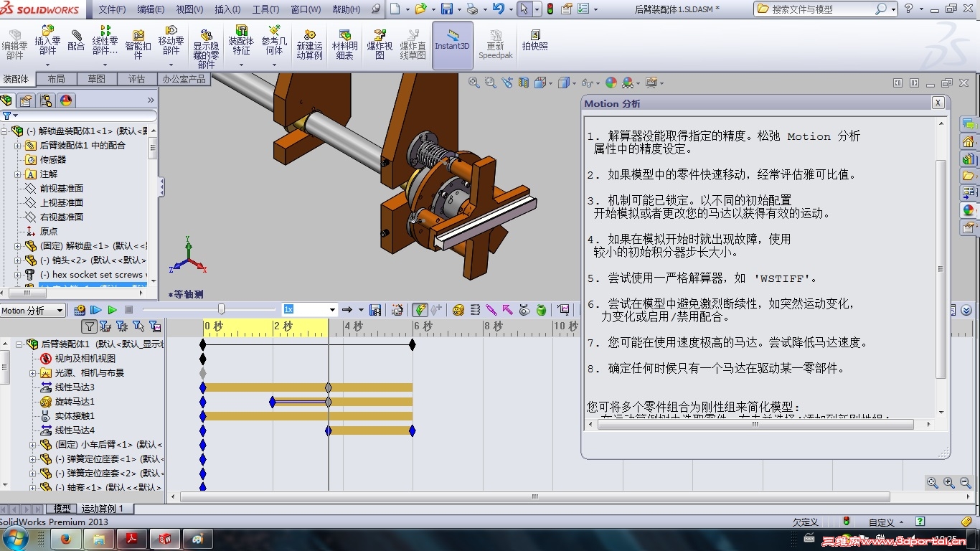Click Play from Start in the Motion toolbar
This screenshot has width=980, height=551.
pos(95,310)
